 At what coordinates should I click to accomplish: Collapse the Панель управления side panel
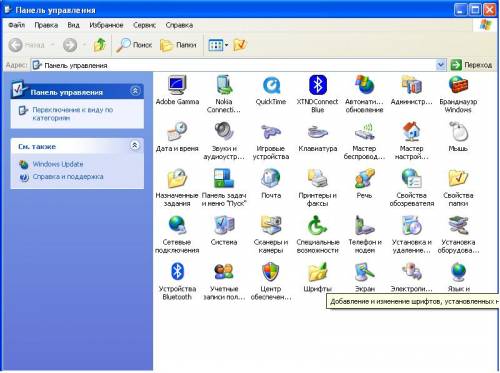pos(135,91)
